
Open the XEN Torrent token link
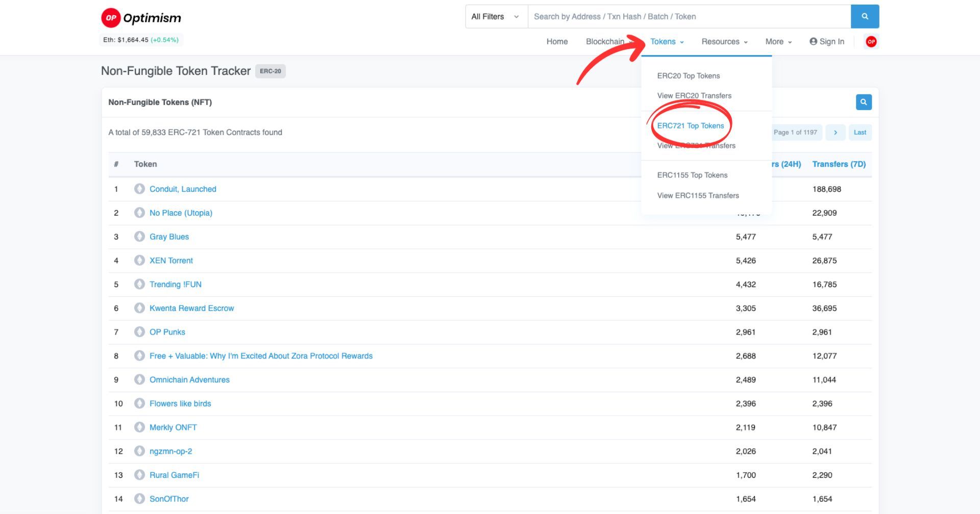pyautogui.click(x=171, y=261)
